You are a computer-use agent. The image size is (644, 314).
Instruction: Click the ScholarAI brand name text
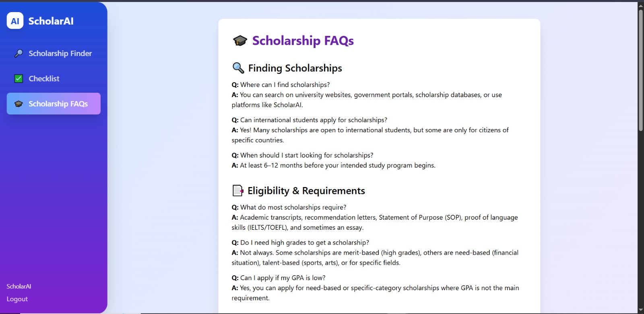pyautogui.click(x=51, y=21)
